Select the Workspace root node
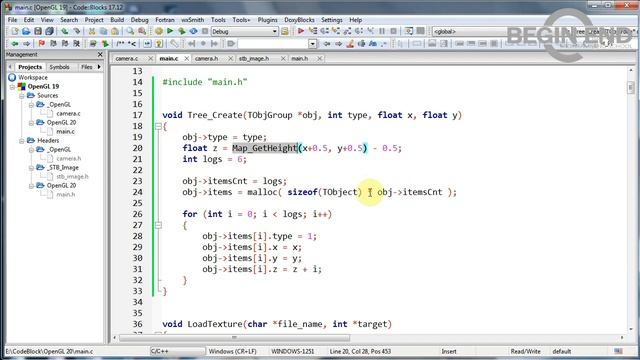The width and height of the screenshot is (640, 360). click(x=33, y=77)
